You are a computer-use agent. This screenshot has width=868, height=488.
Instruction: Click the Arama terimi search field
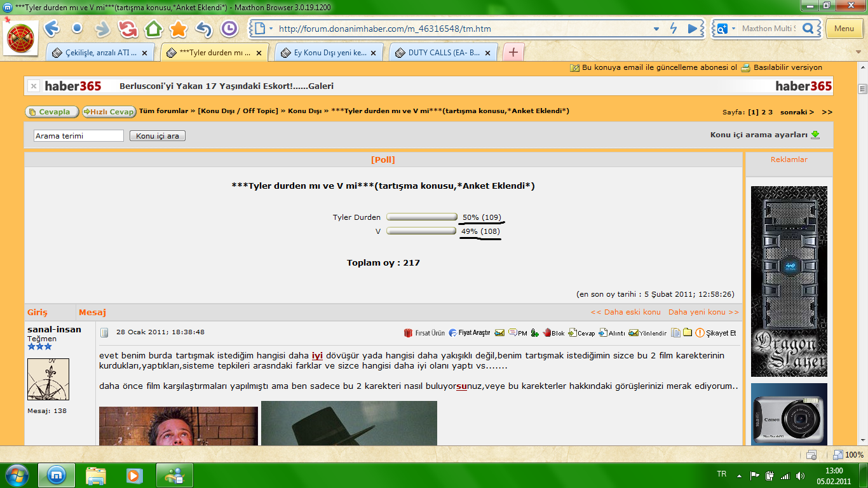(78, 136)
